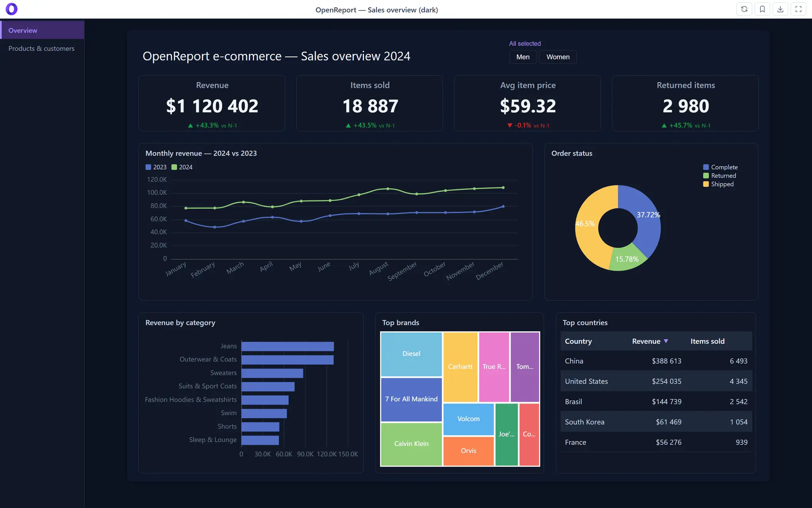Click the All selected filter label
The width and height of the screenshot is (812, 508).
525,43
